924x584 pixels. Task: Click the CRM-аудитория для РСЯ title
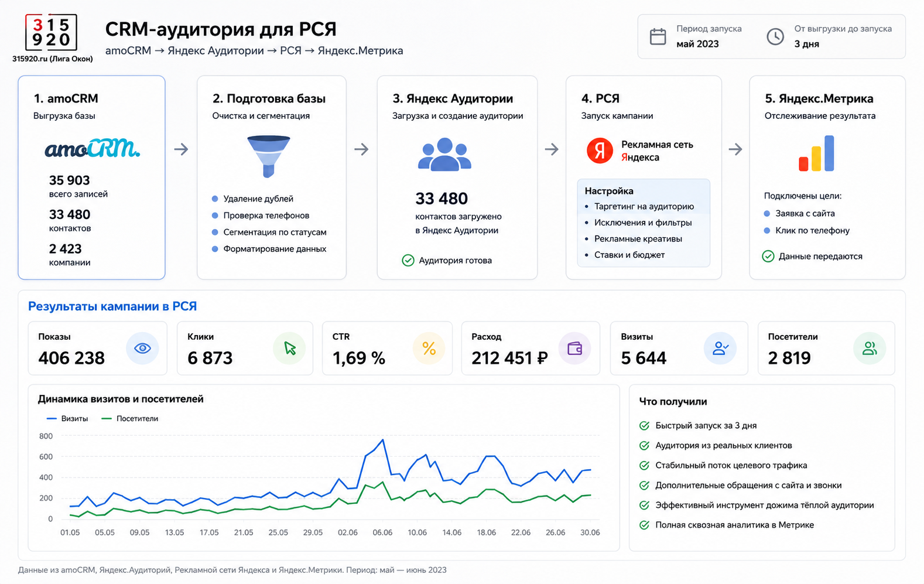click(x=221, y=29)
